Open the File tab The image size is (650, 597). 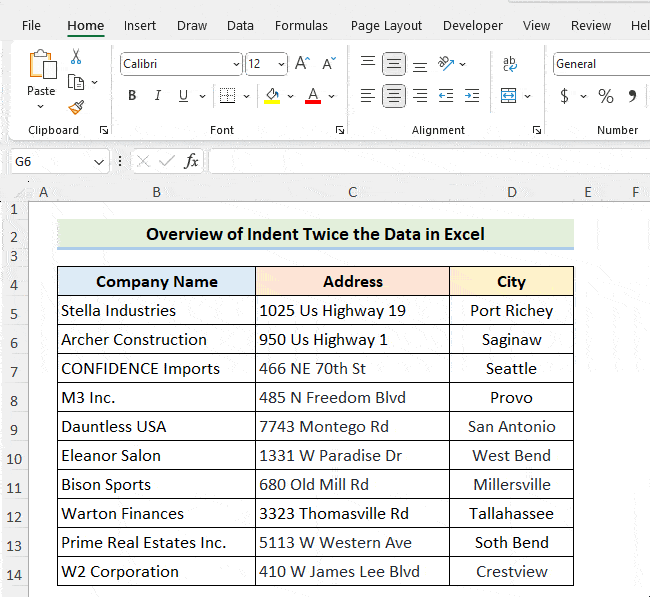coord(32,26)
